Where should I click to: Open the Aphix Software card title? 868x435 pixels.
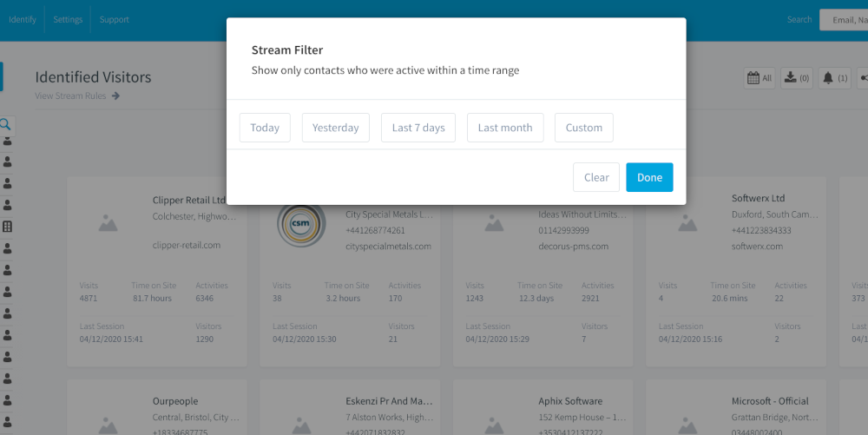point(570,401)
